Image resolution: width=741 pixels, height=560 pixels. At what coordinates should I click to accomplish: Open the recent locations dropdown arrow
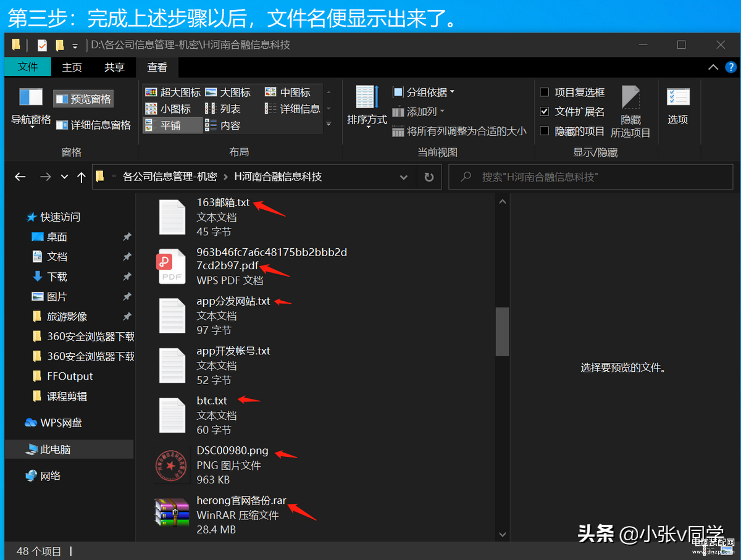coord(64,177)
